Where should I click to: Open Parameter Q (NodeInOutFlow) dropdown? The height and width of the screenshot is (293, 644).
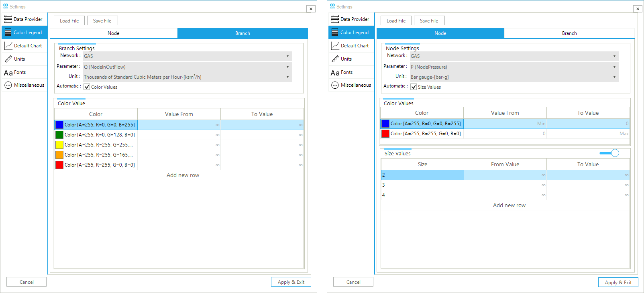[187, 67]
